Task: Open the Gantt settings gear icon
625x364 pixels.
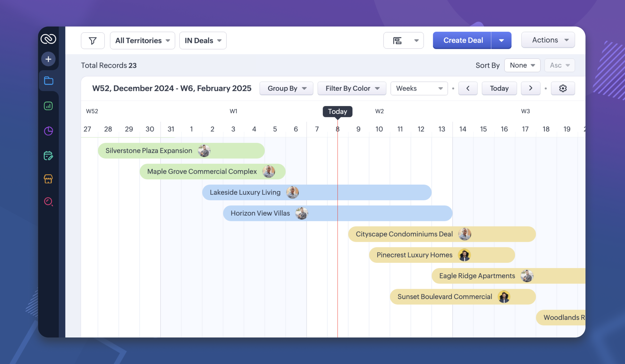Action: pos(563,88)
